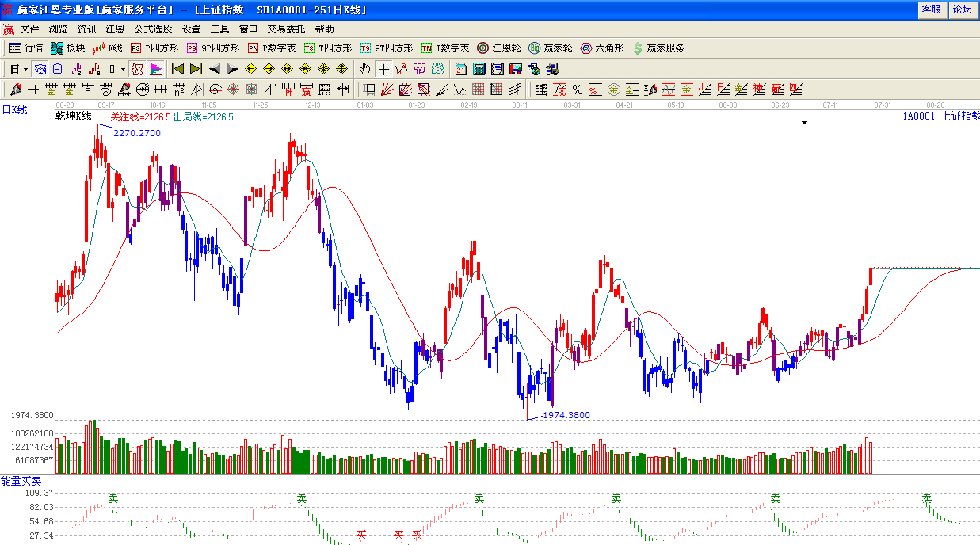Viewport: 980px width, 545px height.
Task: Select the hand pan tool
Action: click(364, 69)
